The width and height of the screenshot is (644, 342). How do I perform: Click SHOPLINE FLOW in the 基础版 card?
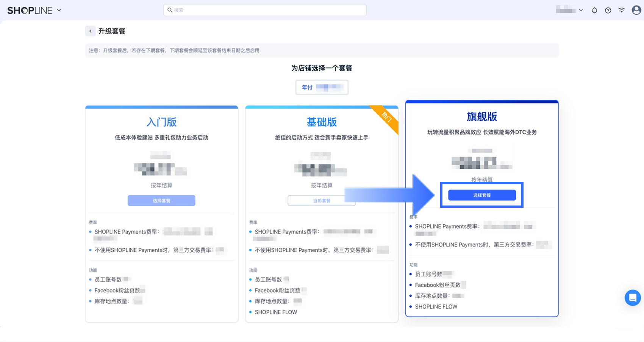pyautogui.click(x=276, y=312)
